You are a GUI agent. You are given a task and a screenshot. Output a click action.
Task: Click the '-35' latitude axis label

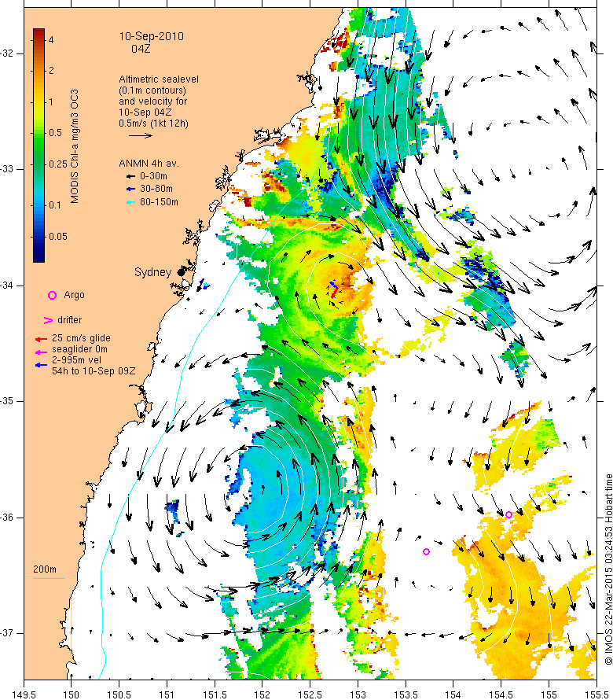pyautogui.click(x=7, y=401)
